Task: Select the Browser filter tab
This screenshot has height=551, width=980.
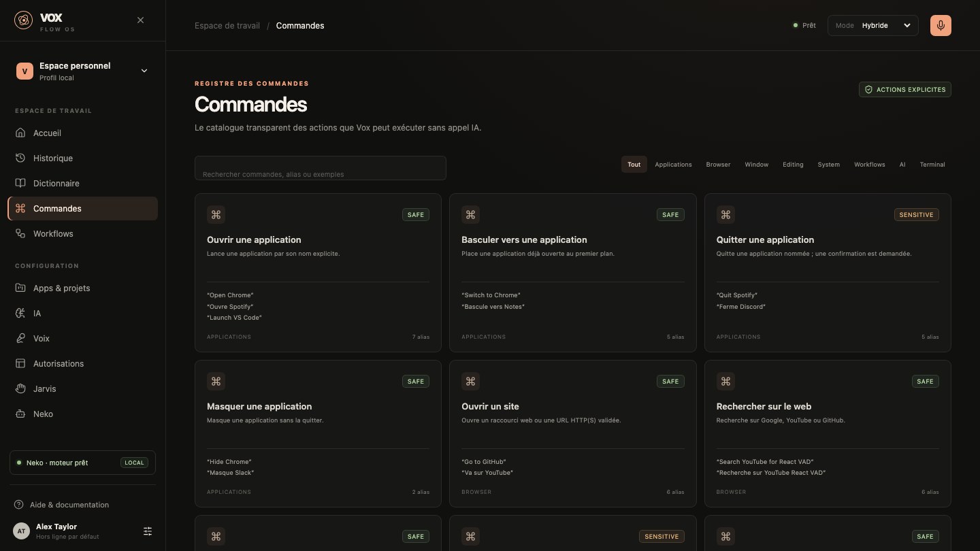Action: pyautogui.click(x=718, y=165)
